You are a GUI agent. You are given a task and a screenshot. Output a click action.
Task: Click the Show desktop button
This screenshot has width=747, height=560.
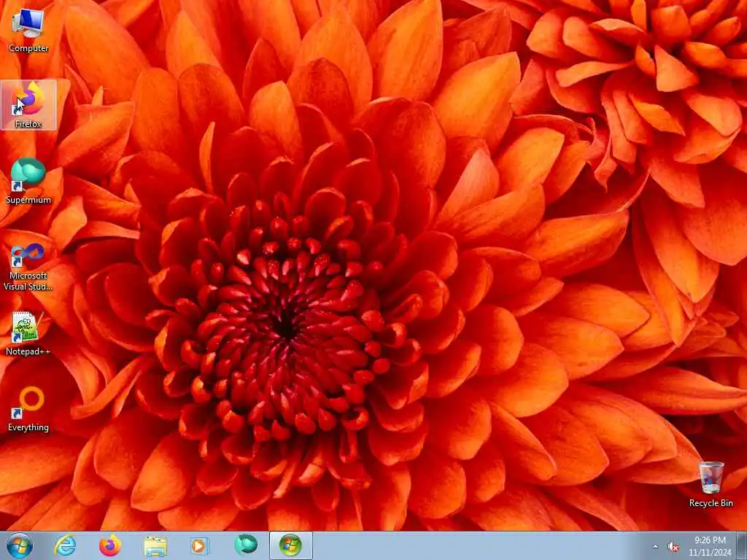click(x=742, y=545)
